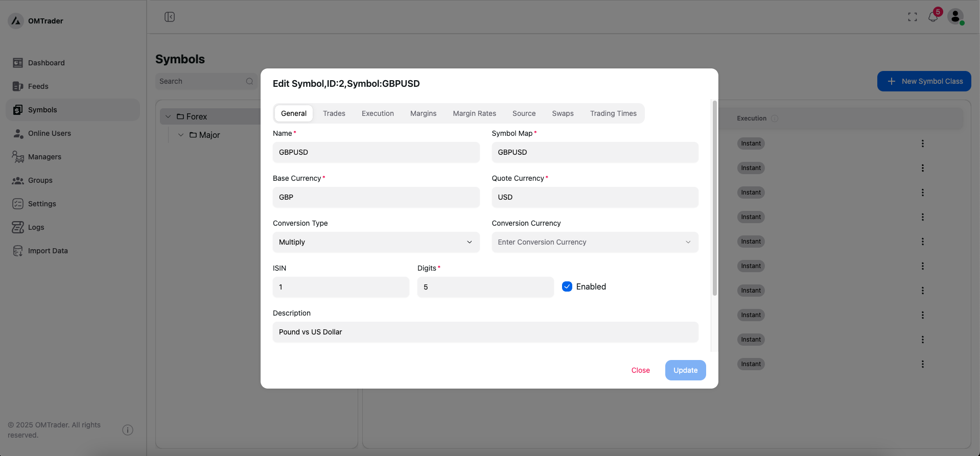The image size is (980, 456).
Task: Click the info icon in the footer
Action: 128,430
